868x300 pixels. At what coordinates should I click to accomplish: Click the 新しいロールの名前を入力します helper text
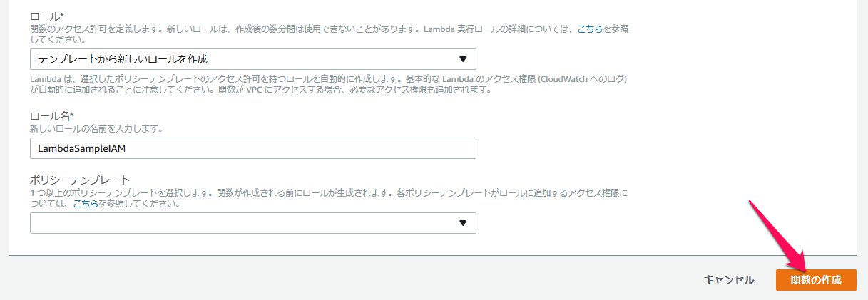[x=96, y=128]
